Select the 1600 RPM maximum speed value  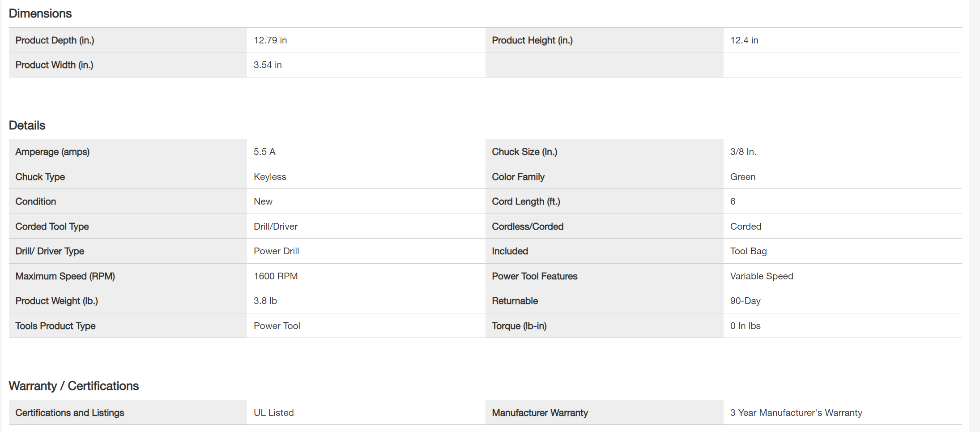coord(276,276)
